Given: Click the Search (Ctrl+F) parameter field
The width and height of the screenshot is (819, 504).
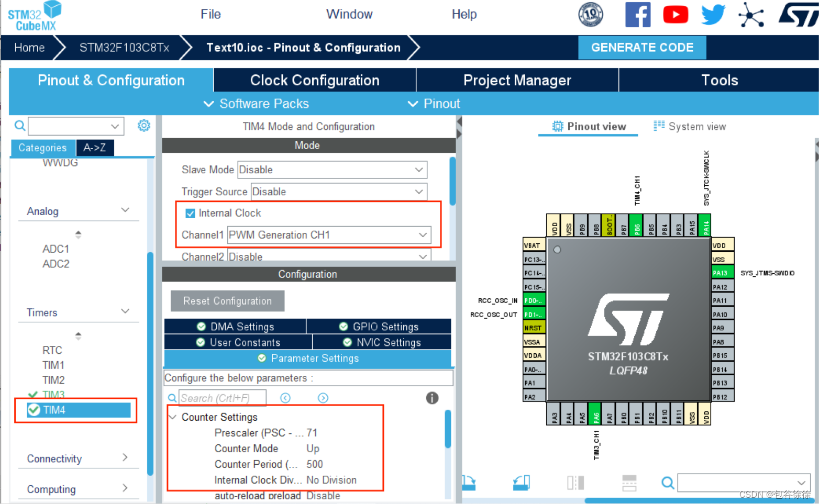Looking at the screenshot, I should click(222, 398).
